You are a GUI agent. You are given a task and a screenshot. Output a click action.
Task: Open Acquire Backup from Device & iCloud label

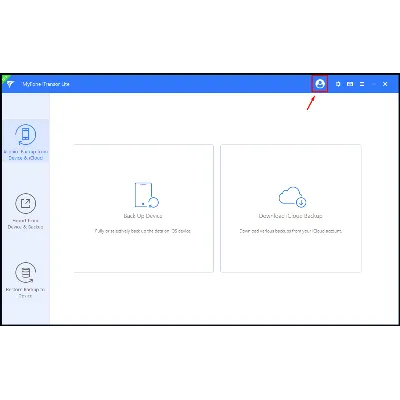coord(26,155)
